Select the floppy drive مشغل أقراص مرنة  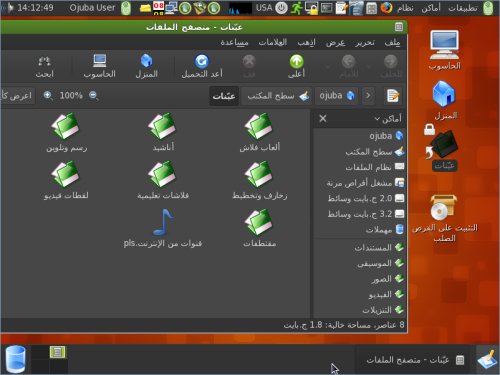pos(359,183)
